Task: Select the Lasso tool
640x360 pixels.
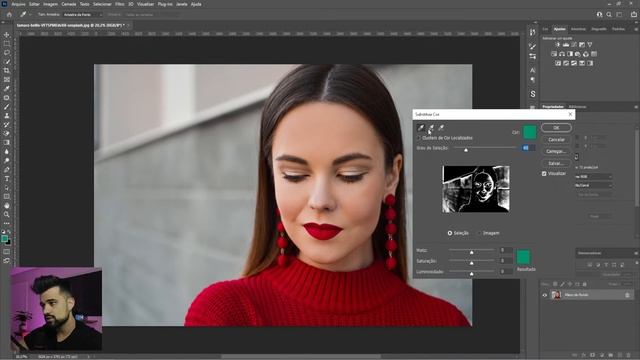Action: pos(7,53)
